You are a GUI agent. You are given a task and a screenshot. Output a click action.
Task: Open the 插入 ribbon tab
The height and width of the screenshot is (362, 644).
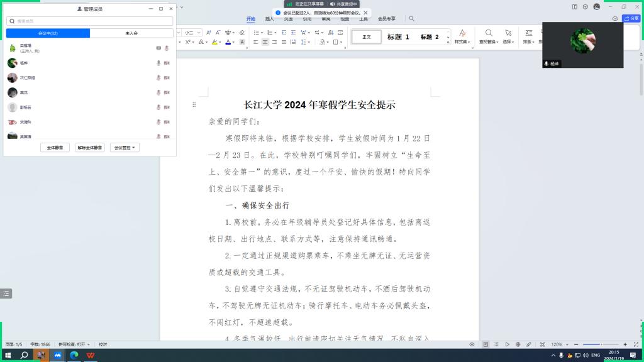(x=270, y=19)
